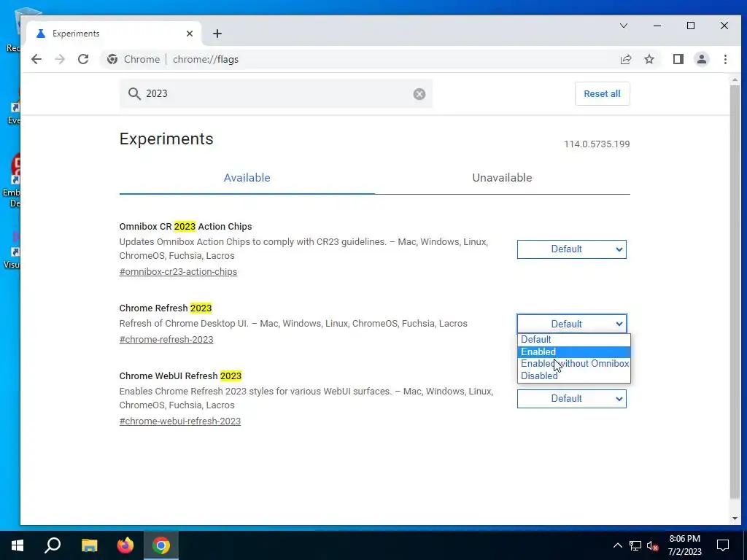The image size is (747, 560).
Task: Click the Experiments page heading
Action: point(166,139)
